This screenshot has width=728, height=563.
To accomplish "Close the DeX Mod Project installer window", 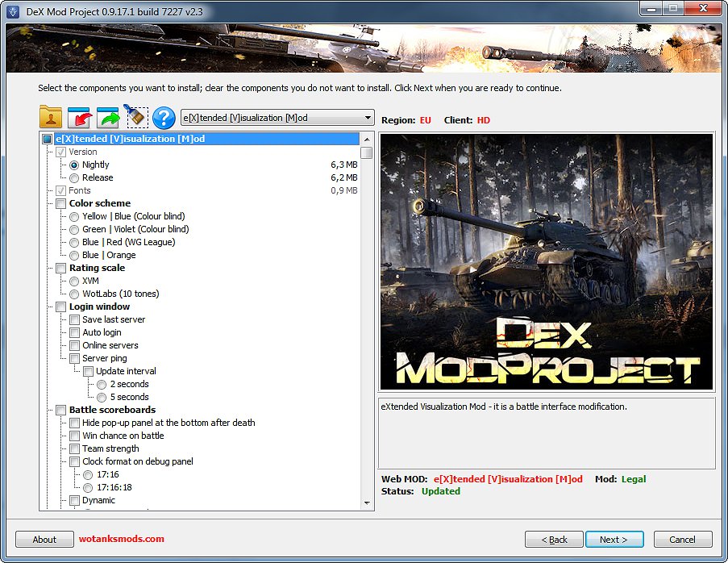I will tap(703, 8).
